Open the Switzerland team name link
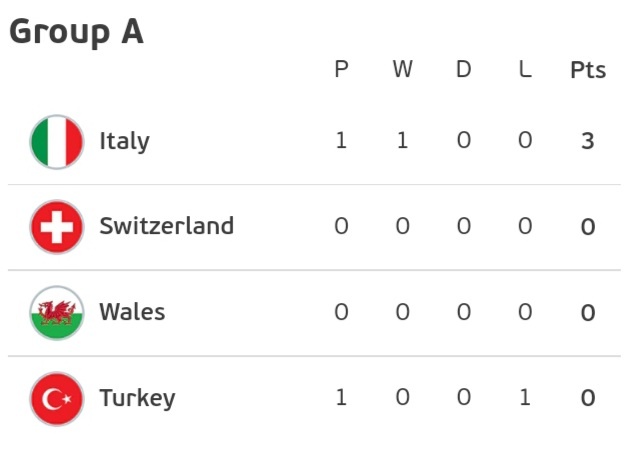Viewport: 636px width, 464px height. point(166,227)
